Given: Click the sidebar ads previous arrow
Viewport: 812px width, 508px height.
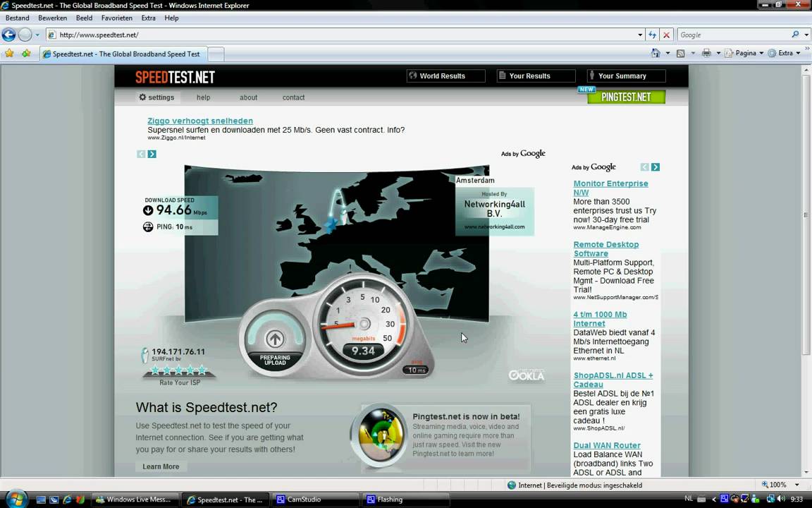Looking at the screenshot, I should 645,167.
